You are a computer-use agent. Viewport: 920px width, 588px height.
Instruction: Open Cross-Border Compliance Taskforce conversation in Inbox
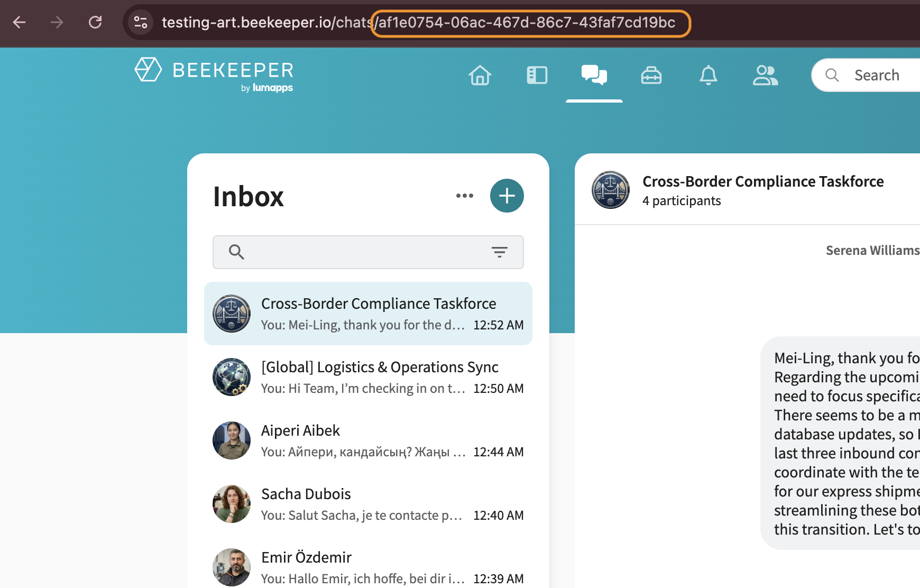368,314
